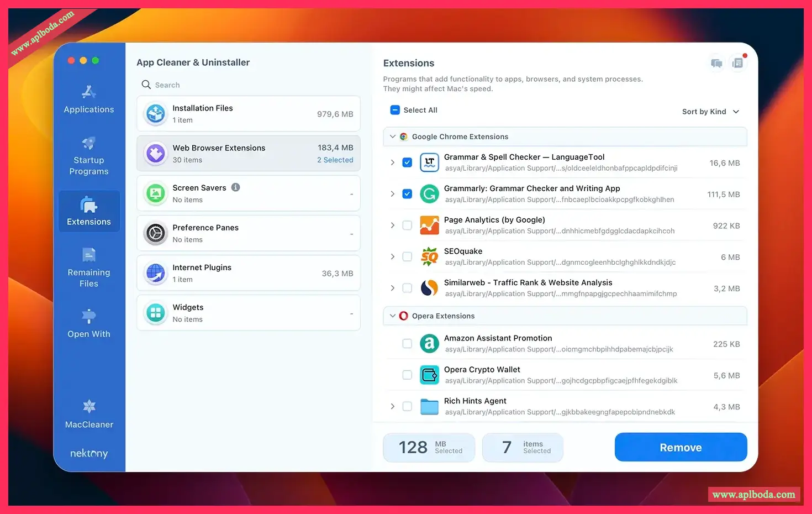Viewport: 812px width, 514px height.
Task: Click the Screen Savers info icon
Action: point(236,187)
